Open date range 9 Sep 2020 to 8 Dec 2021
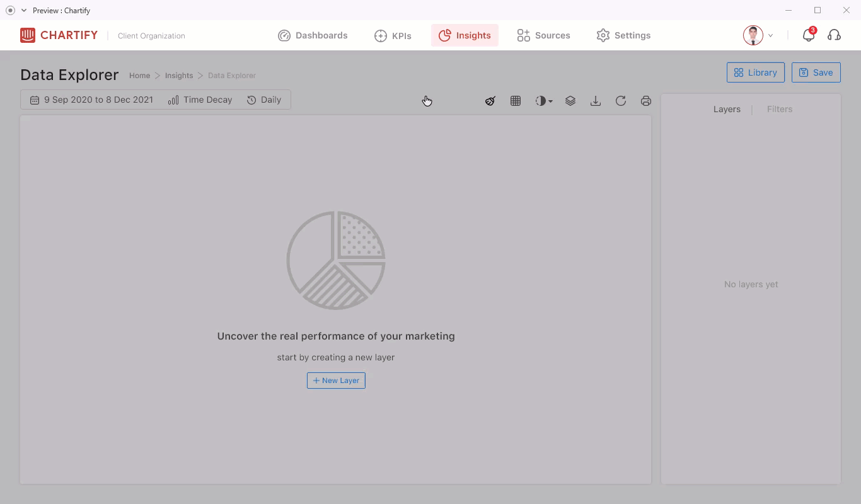This screenshot has width=861, height=504. [91, 100]
